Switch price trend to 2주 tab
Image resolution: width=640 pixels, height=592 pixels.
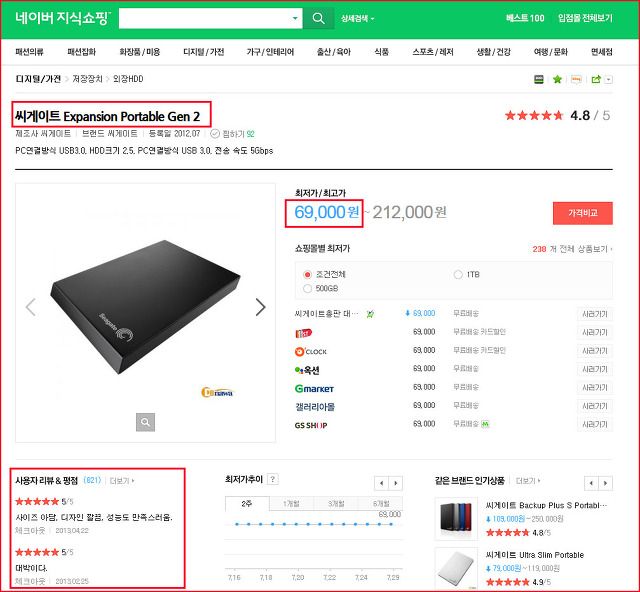[247, 504]
